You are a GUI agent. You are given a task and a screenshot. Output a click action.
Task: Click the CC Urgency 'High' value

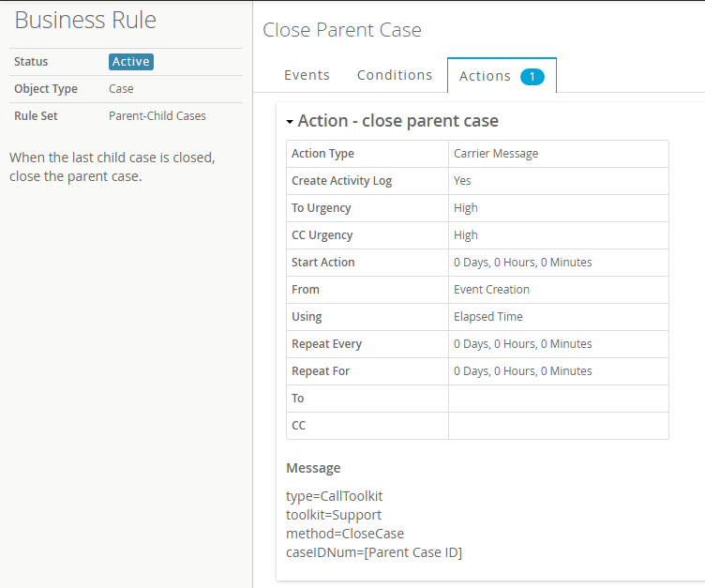466,235
